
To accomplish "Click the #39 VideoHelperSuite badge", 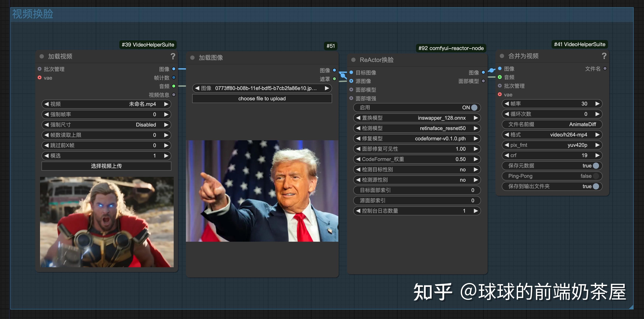I will click(148, 45).
